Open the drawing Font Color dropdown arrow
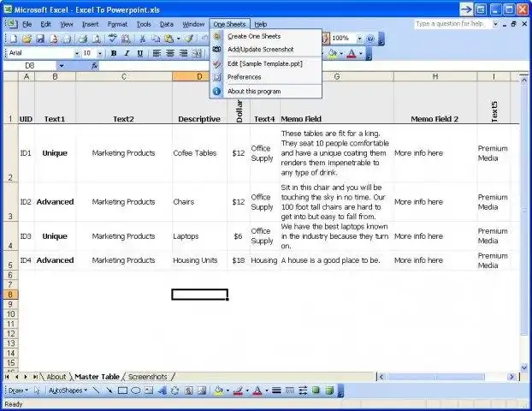The image size is (532, 411). pos(267,390)
